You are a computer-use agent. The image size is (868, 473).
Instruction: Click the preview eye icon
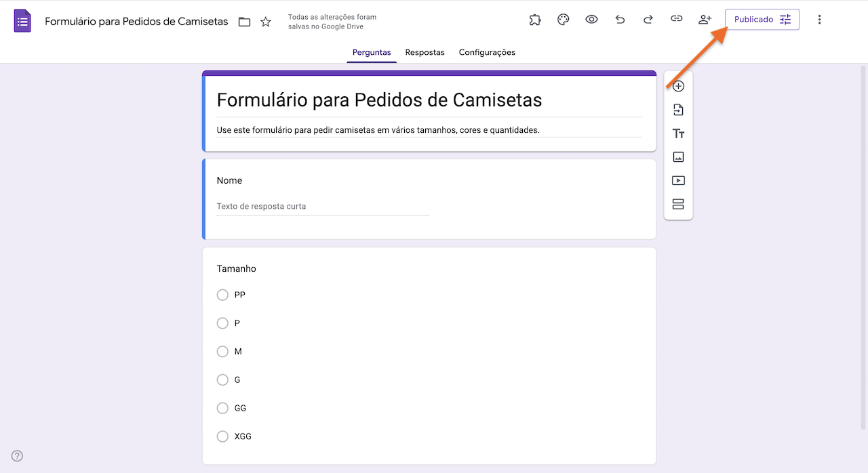coord(591,19)
